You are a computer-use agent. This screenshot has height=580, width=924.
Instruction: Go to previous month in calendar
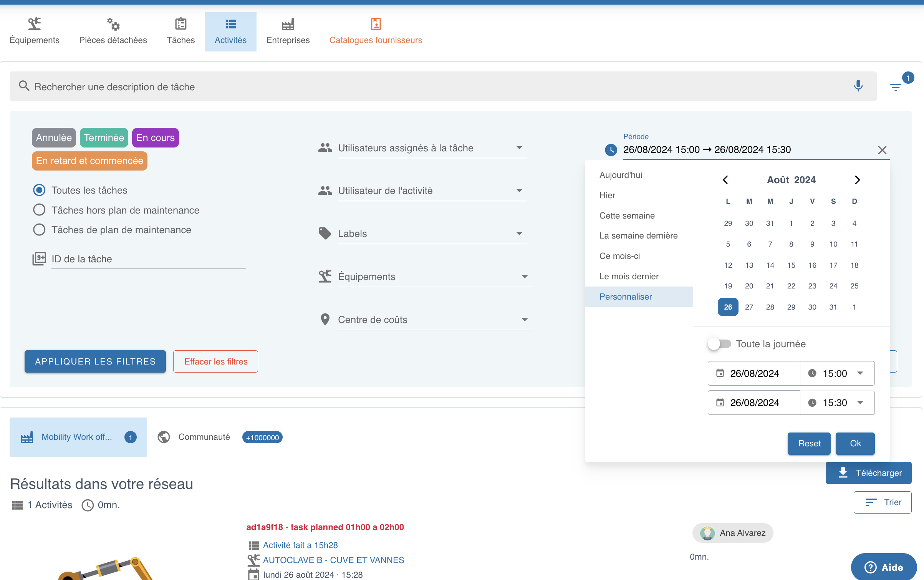(x=725, y=180)
